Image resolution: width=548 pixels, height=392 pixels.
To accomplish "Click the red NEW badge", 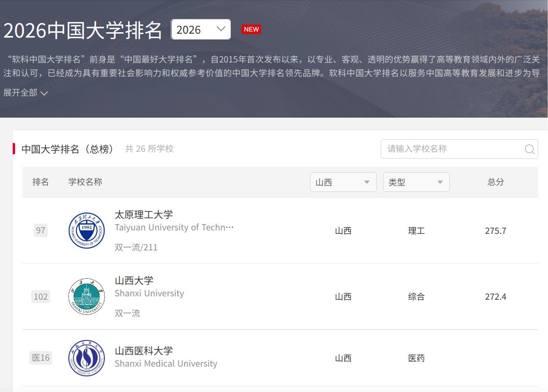I will (x=251, y=29).
